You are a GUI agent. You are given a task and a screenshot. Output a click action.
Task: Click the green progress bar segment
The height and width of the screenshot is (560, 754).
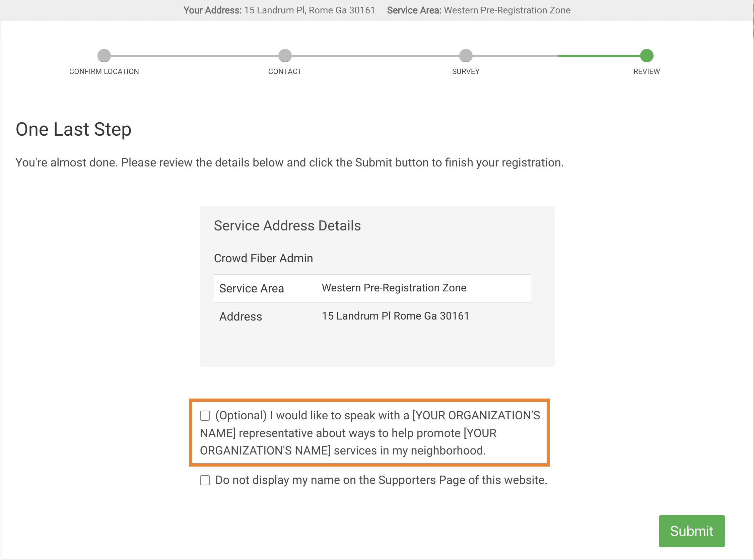tap(598, 56)
